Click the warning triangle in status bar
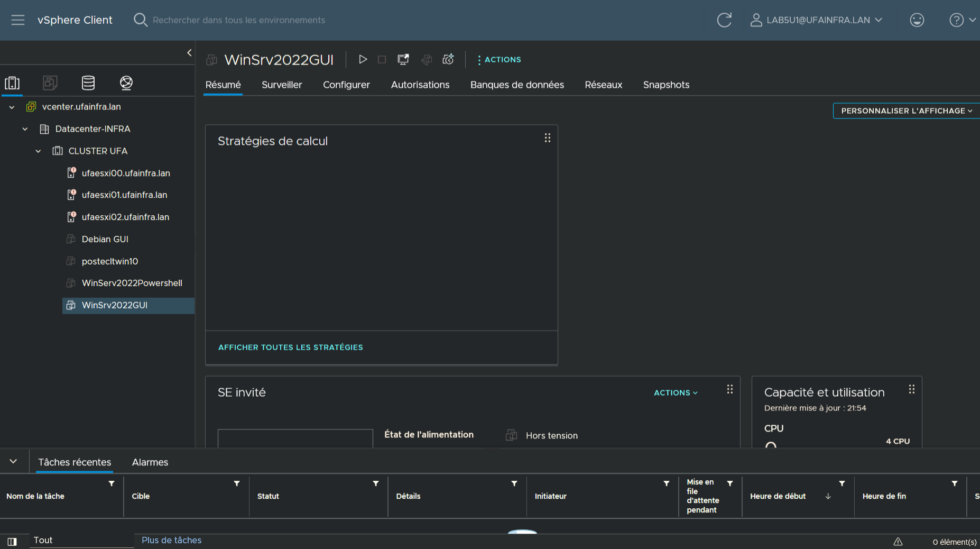Viewport: 980px width, 549px height. coord(898,542)
